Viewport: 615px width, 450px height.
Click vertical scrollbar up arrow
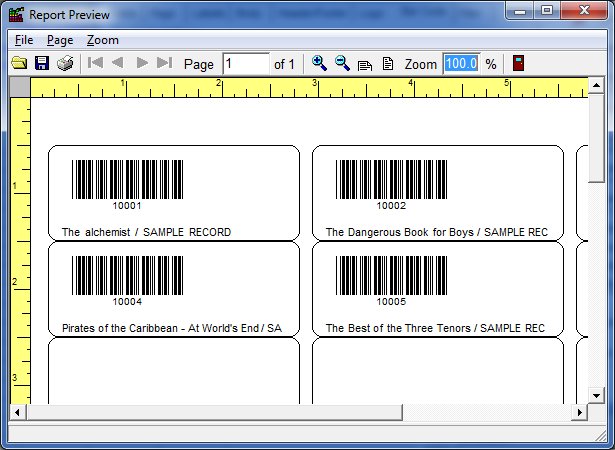tap(596, 85)
